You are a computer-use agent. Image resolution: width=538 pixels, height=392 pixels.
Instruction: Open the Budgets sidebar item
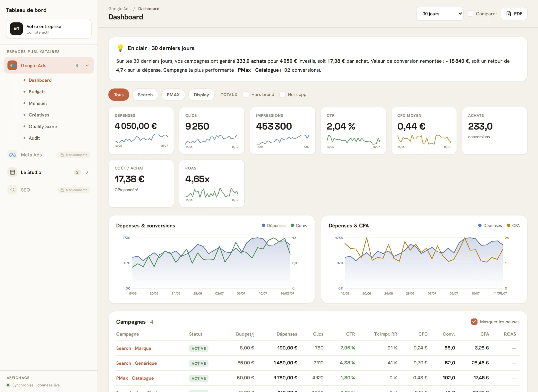pyautogui.click(x=37, y=92)
